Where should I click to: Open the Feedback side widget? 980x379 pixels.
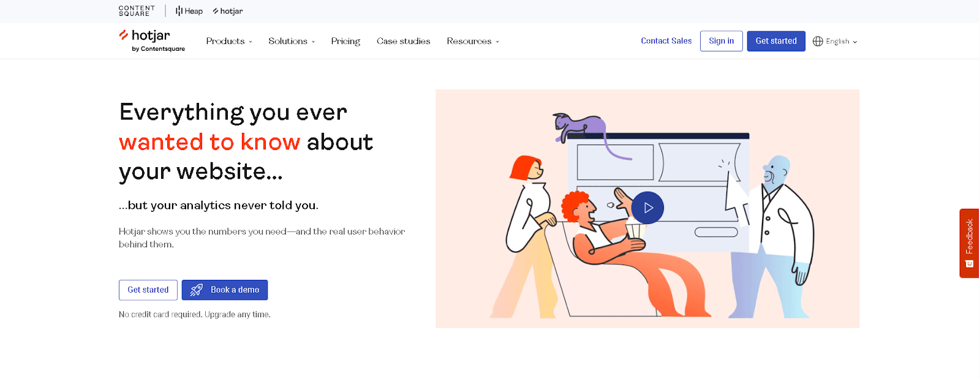click(969, 243)
